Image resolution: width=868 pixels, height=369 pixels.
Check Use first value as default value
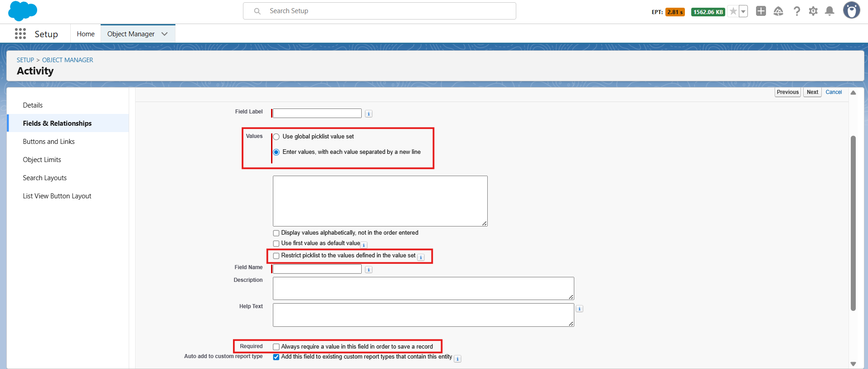(x=276, y=243)
